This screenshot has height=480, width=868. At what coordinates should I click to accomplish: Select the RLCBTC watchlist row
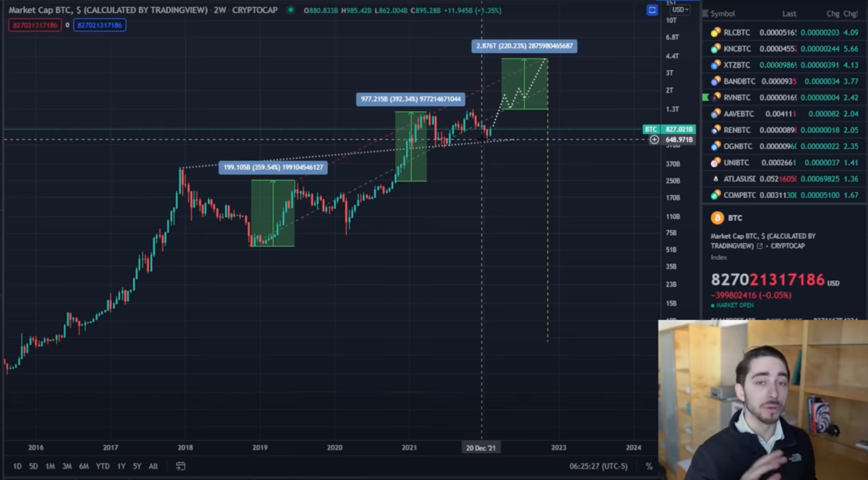tap(784, 33)
